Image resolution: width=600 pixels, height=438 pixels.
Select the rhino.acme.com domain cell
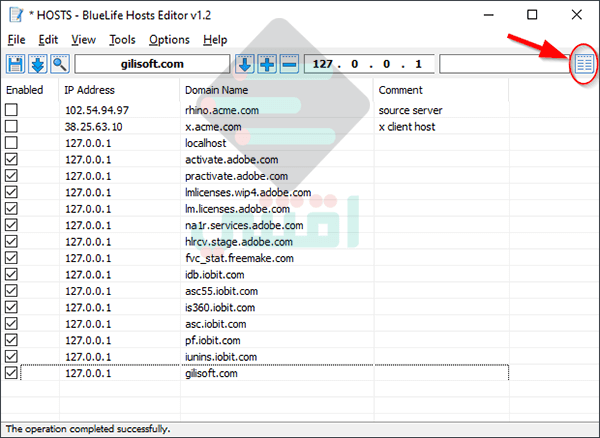222,110
